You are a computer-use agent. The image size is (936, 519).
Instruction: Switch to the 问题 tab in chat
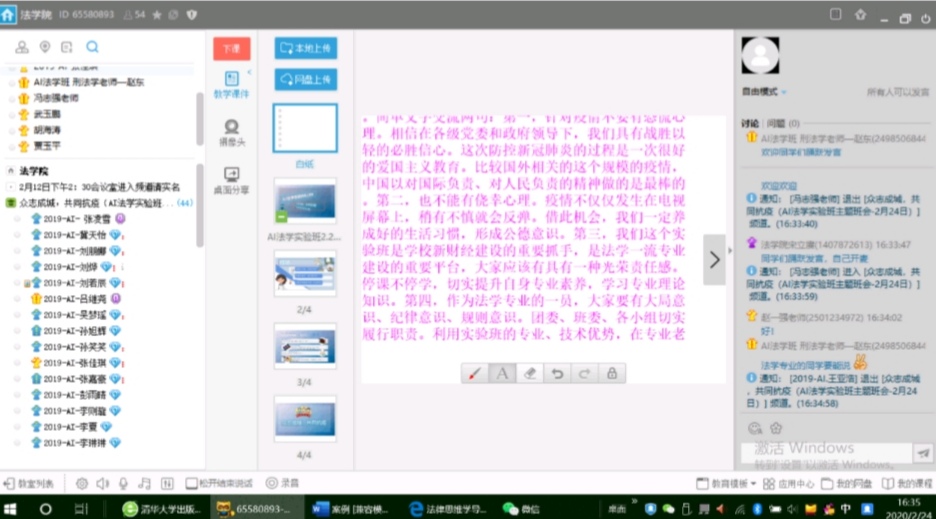(x=776, y=122)
